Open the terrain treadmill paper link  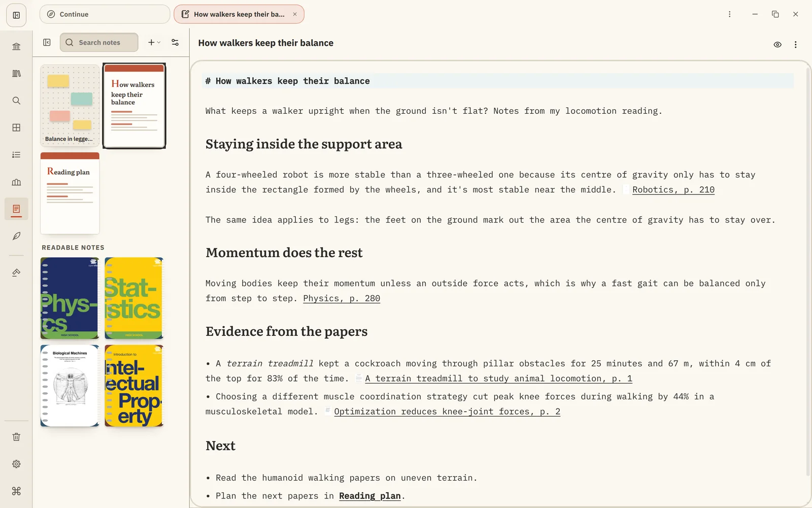click(498, 378)
